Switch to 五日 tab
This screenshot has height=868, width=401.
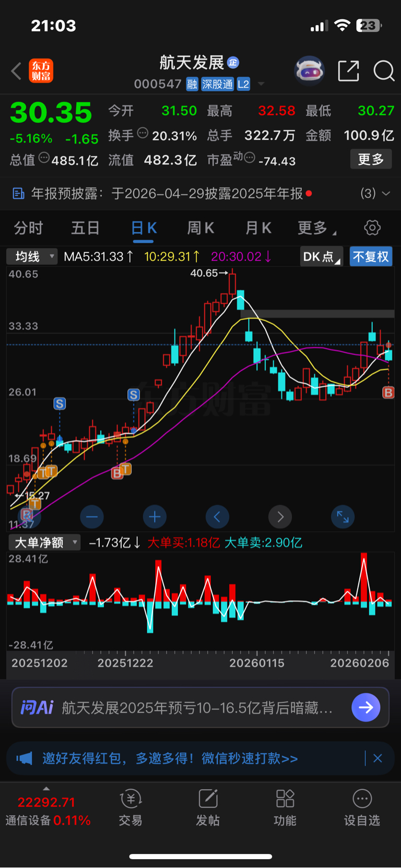(86, 228)
